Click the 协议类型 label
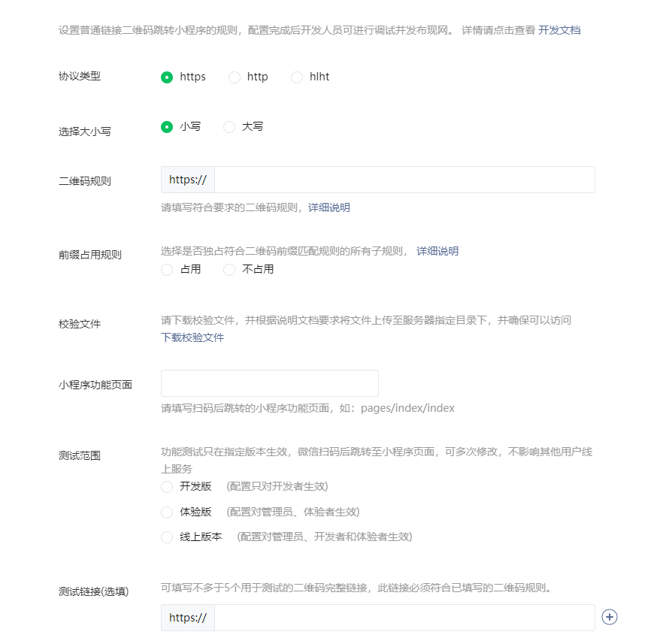This screenshot has height=644, width=663. pyautogui.click(x=80, y=76)
